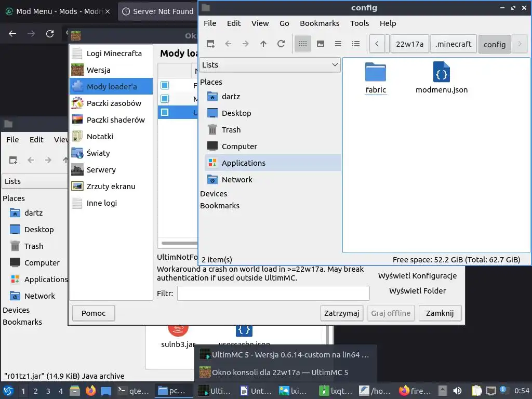Close the Mod Menu Modrinth tab
532x399 pixels.
108,11
